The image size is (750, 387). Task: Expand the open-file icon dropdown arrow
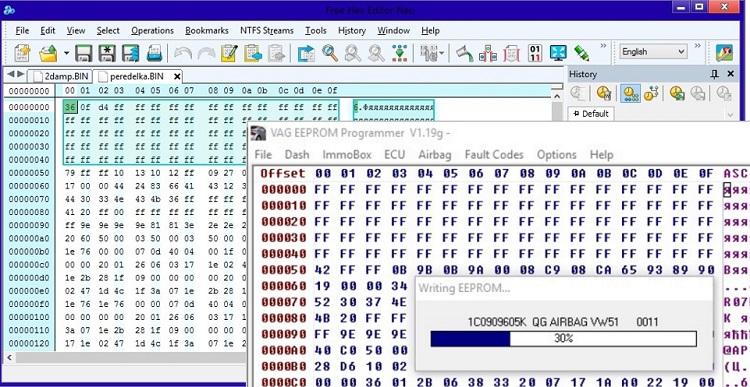click(66, 53)
